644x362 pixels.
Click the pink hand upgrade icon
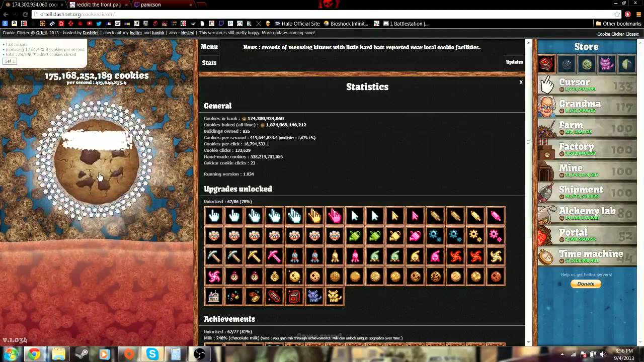point(335,216)
